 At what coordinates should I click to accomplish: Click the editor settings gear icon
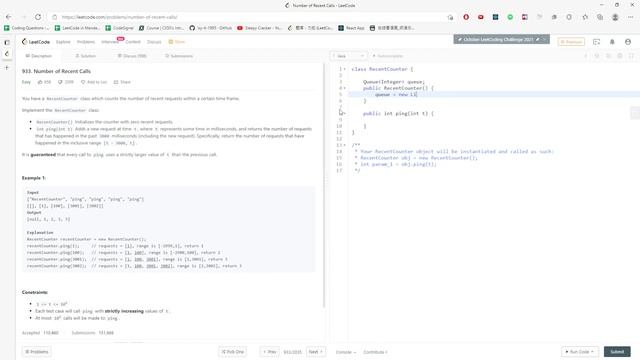coord(620,56)
